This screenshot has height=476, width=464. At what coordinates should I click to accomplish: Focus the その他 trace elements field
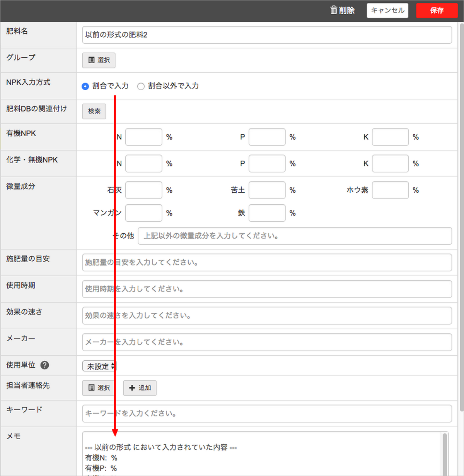point(295,236)
